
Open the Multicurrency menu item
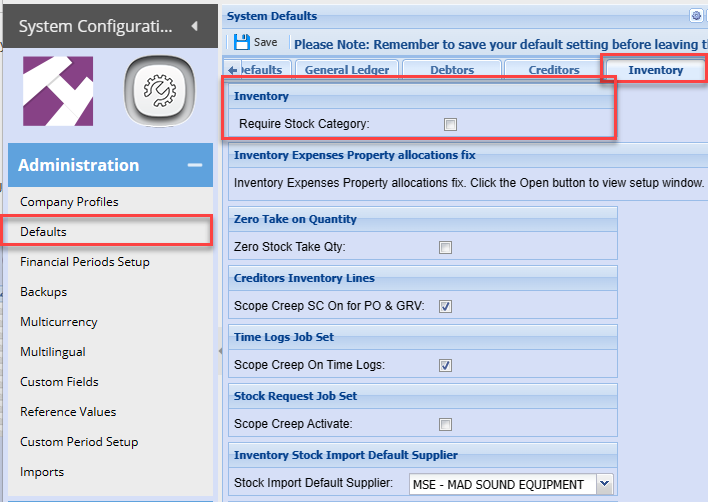click(59, 322)
